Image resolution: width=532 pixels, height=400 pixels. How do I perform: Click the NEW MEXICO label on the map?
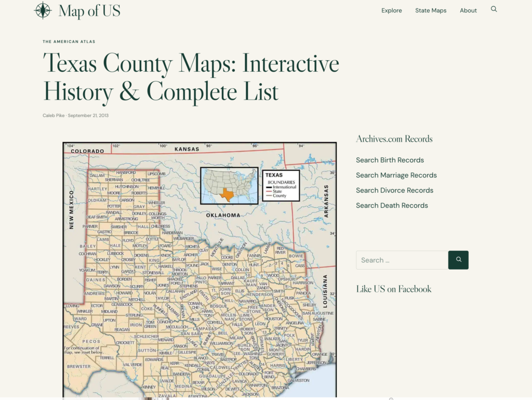point(71,209)
